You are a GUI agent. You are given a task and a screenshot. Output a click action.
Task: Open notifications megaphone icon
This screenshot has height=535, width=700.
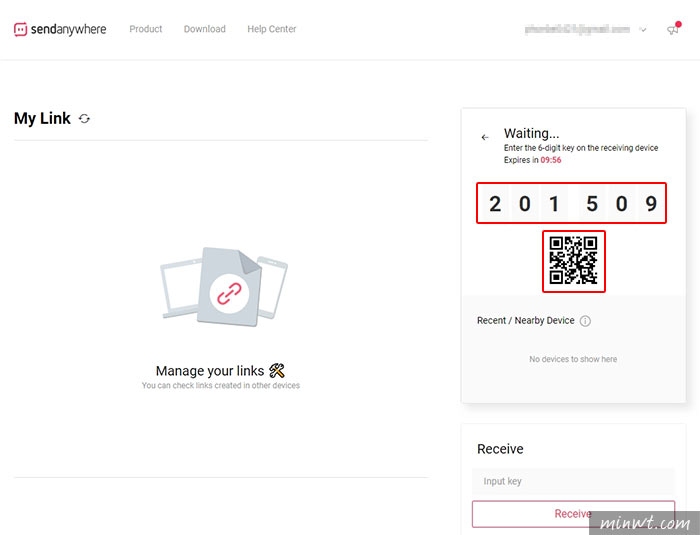pos(673,29)
